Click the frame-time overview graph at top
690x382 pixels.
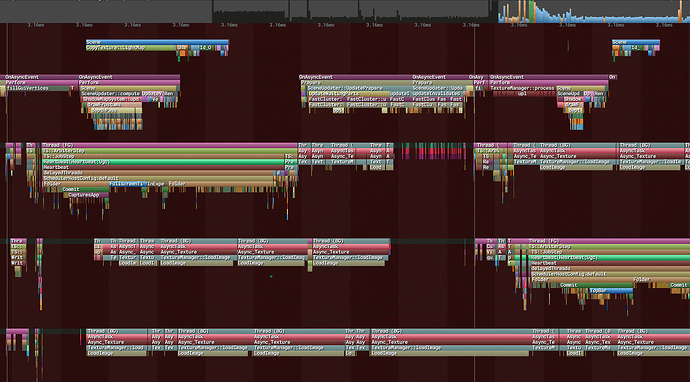click(x=345, y=11)
